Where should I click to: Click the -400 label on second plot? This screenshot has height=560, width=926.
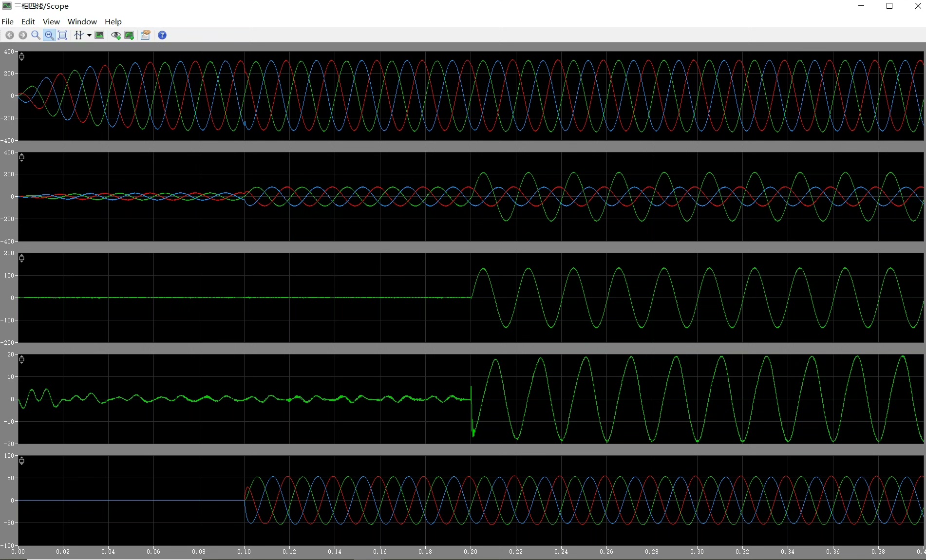(x=7, y=241)
